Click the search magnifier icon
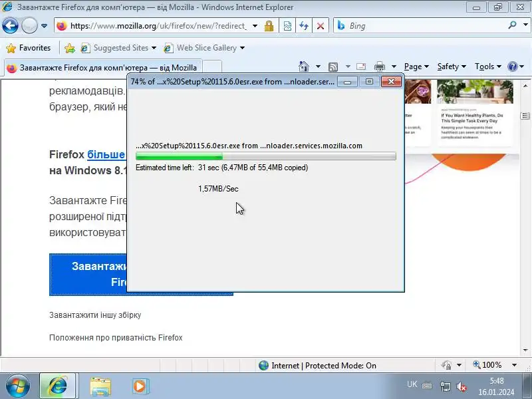 pyautogui.click(x=512, y=25)
